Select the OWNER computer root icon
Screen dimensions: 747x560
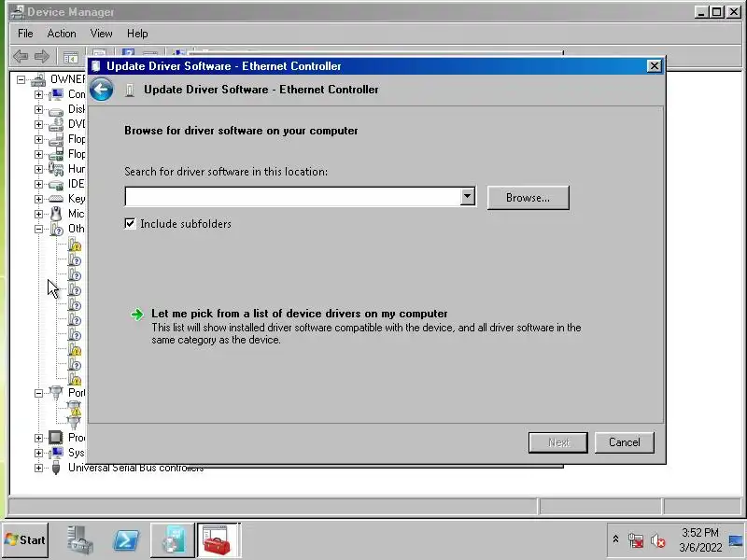click(x=39, y=79)
